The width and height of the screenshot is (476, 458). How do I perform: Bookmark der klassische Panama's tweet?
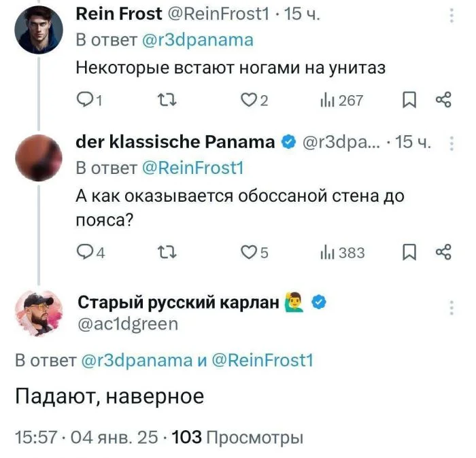(409, 253)
